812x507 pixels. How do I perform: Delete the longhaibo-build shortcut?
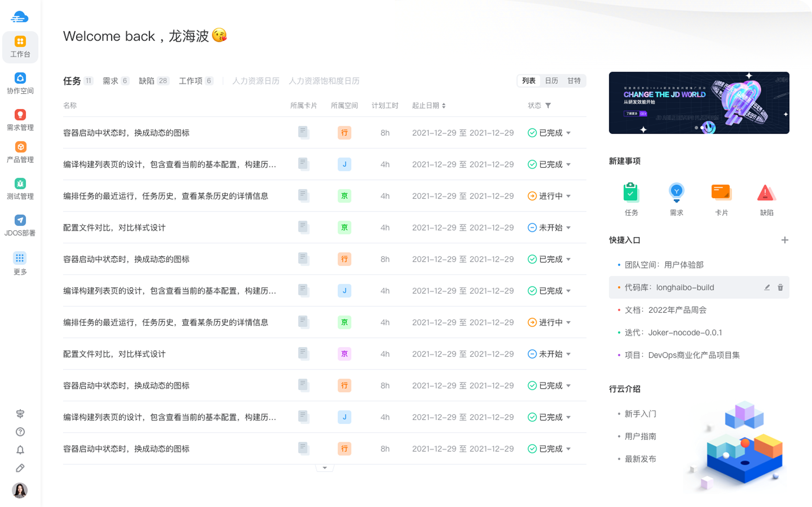780,288
